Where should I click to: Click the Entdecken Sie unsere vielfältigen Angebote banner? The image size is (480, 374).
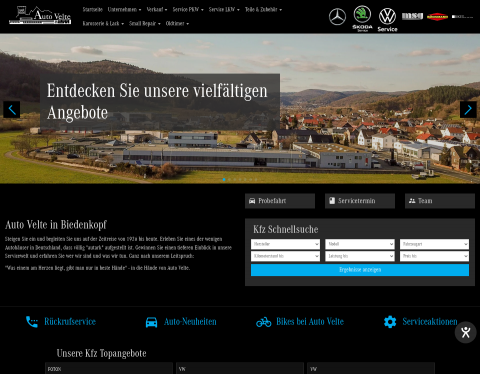160,102
